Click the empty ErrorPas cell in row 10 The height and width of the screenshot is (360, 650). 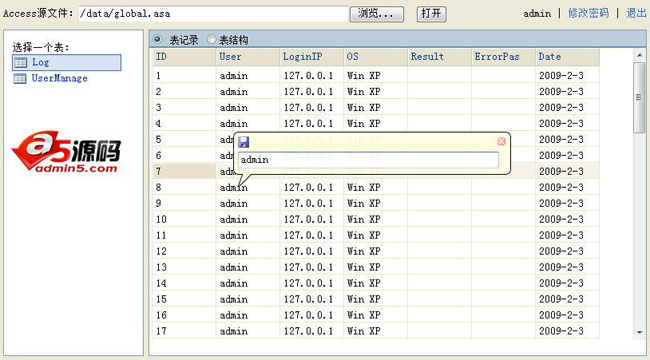503,219
